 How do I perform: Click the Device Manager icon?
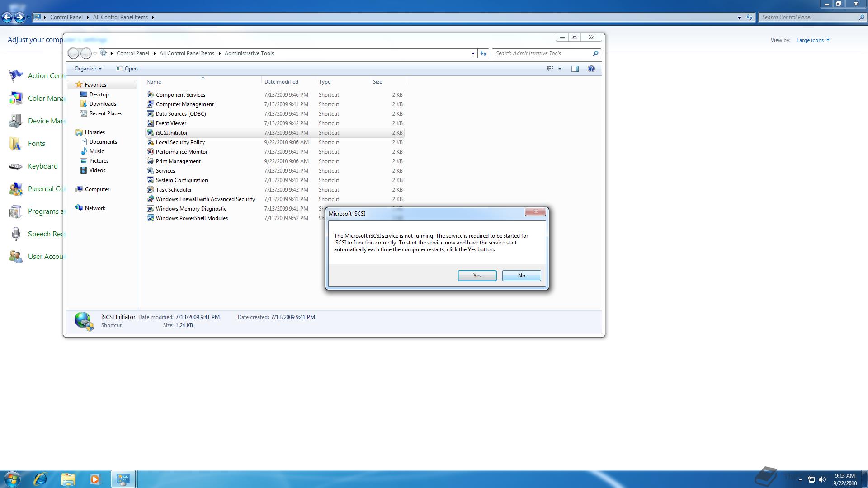point(15,121)
